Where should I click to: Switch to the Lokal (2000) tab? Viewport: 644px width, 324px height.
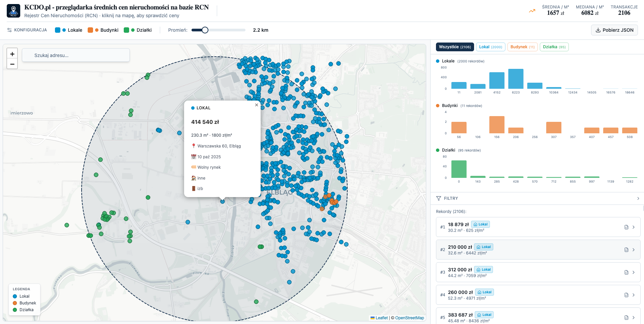tap(491, 47)
